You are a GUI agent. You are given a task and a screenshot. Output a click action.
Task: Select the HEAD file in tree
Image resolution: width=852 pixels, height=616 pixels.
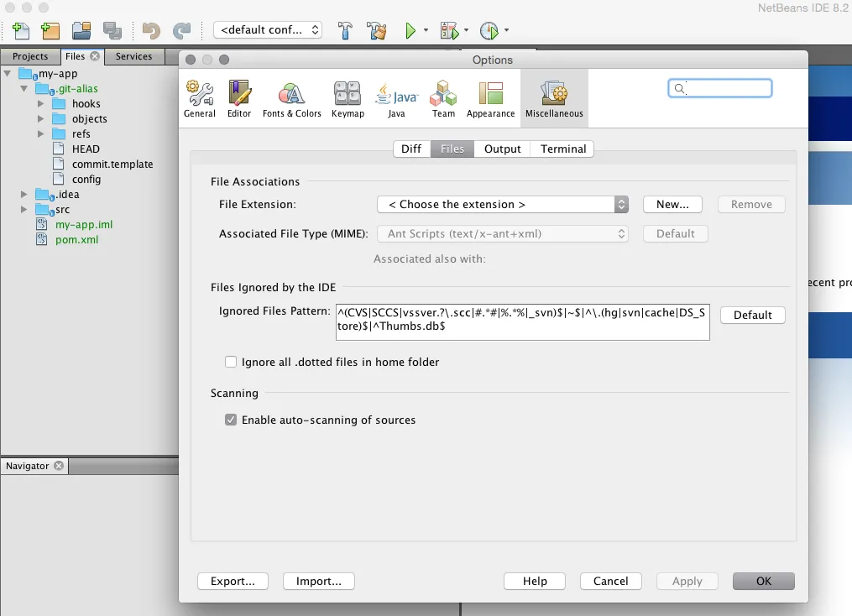86,149
